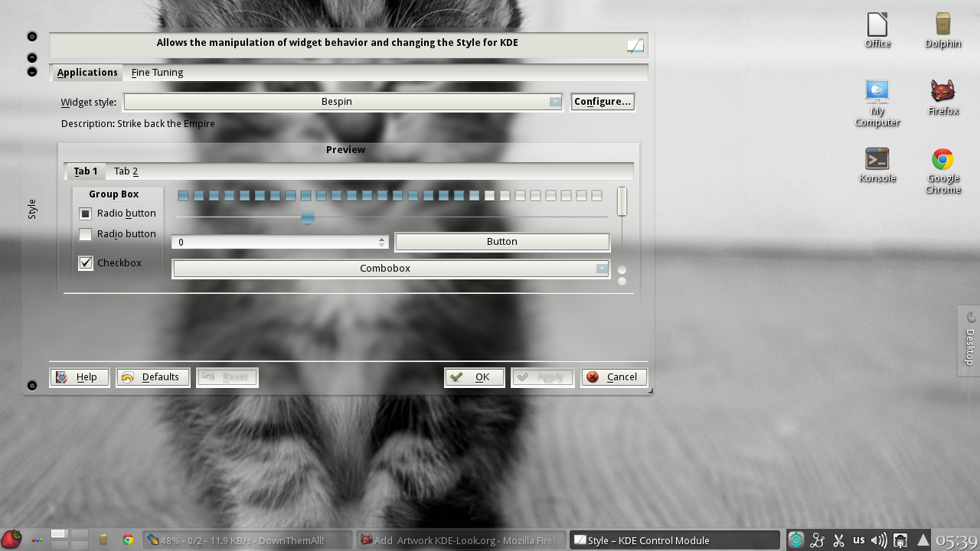980x551 pixels.
Task: Select Tab 1 in the preview
Action: 86,171
